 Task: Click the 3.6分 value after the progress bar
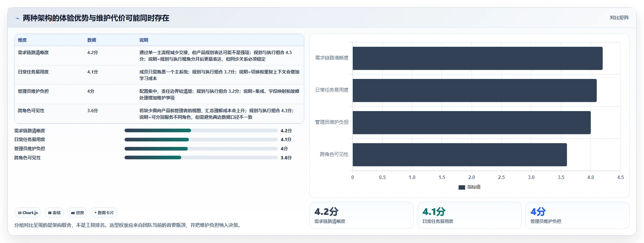pyautogui.click(x=286, y=158)
